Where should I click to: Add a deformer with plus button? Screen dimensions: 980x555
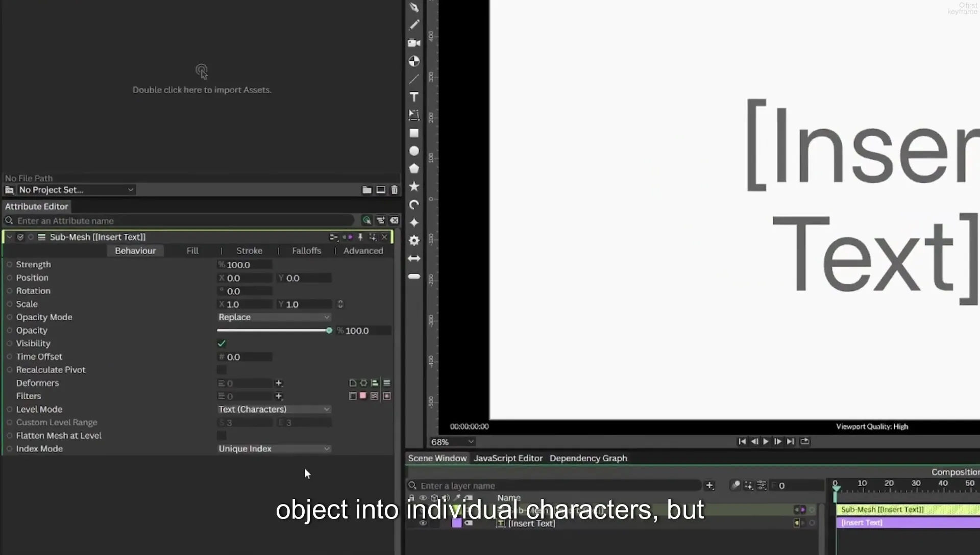click(279, 383)
